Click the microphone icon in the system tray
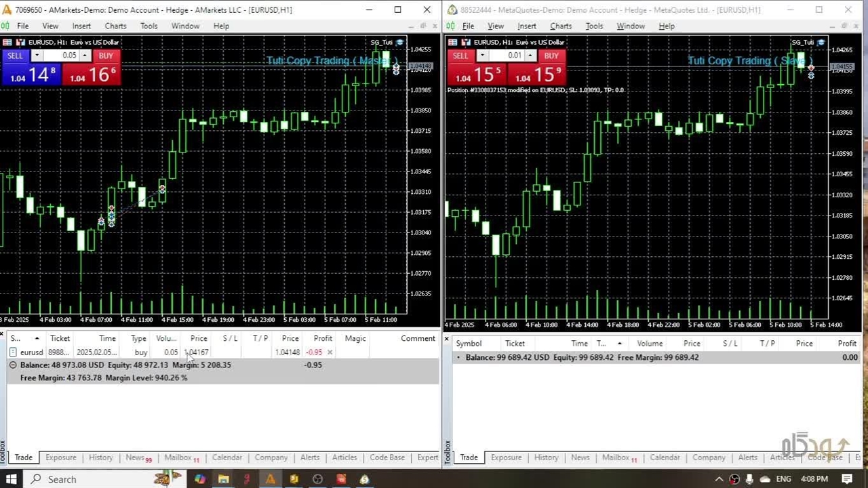868x488 pixels. tap(749, 479)
